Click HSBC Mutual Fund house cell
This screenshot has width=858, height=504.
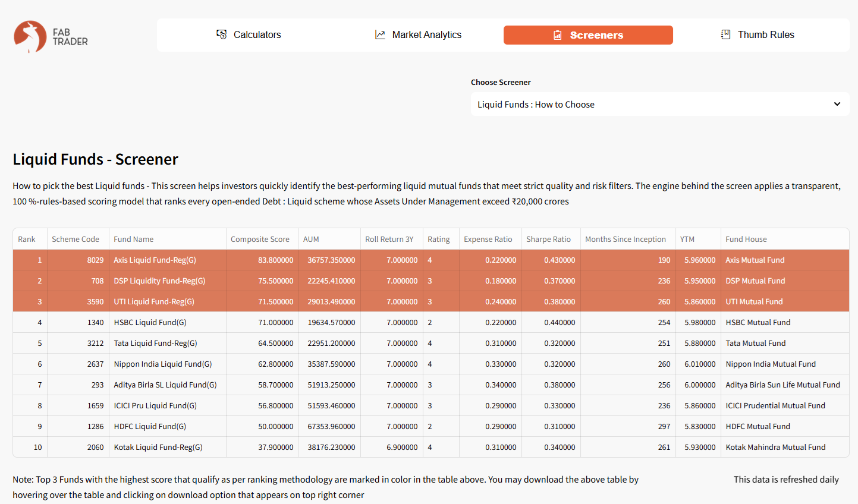pos(785,322)
